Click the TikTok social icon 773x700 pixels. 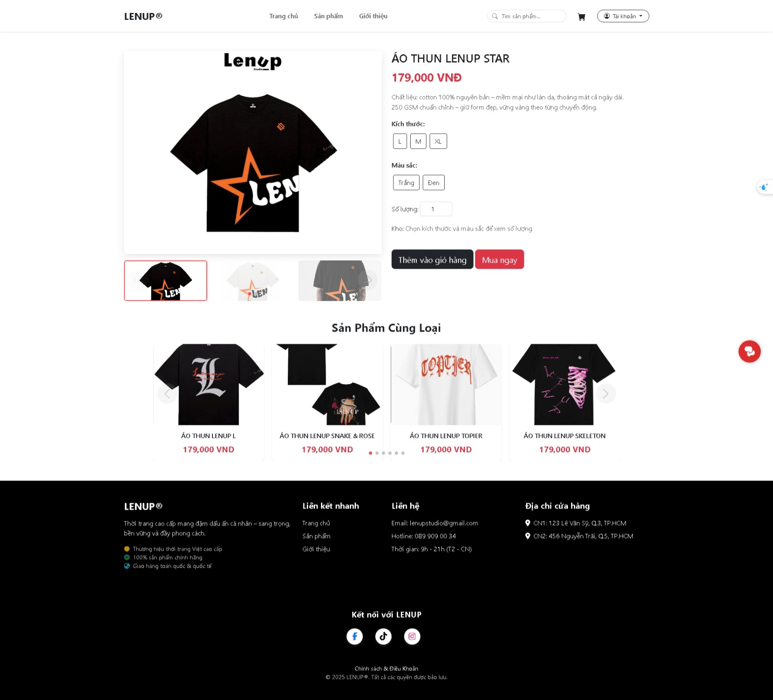click(383, 636)
